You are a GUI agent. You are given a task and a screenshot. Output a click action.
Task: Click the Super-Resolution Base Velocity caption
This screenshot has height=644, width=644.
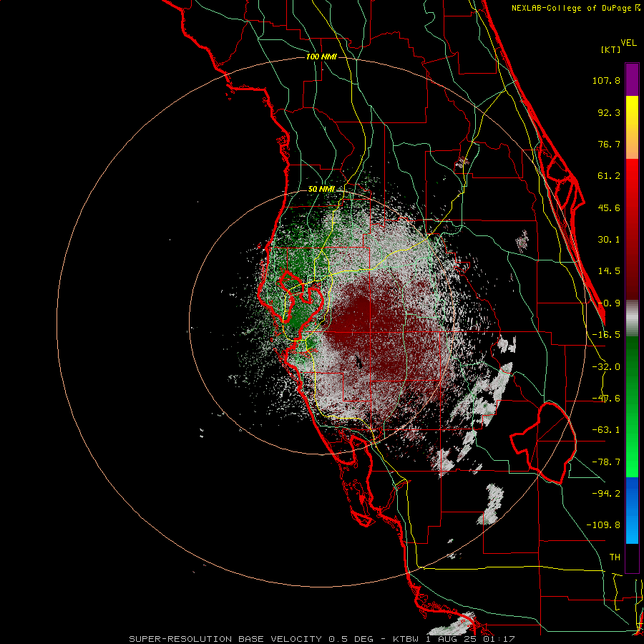321,639
